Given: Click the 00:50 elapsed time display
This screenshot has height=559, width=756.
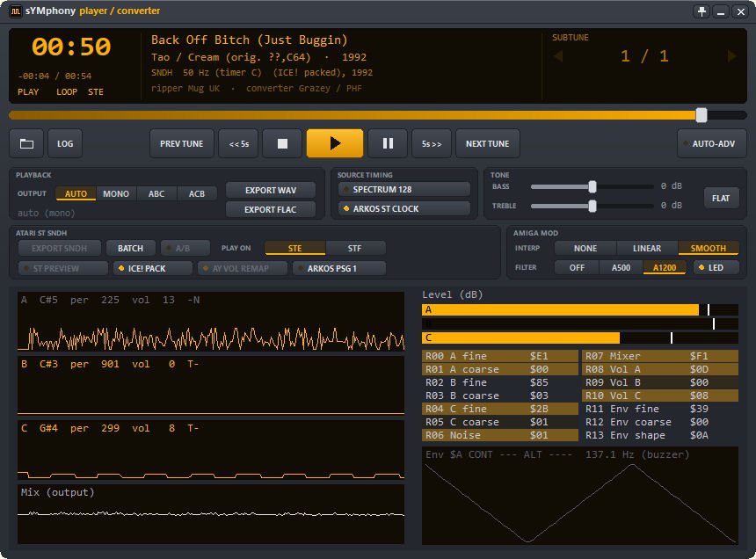Looking at the screenshot, I should (71, 47).
